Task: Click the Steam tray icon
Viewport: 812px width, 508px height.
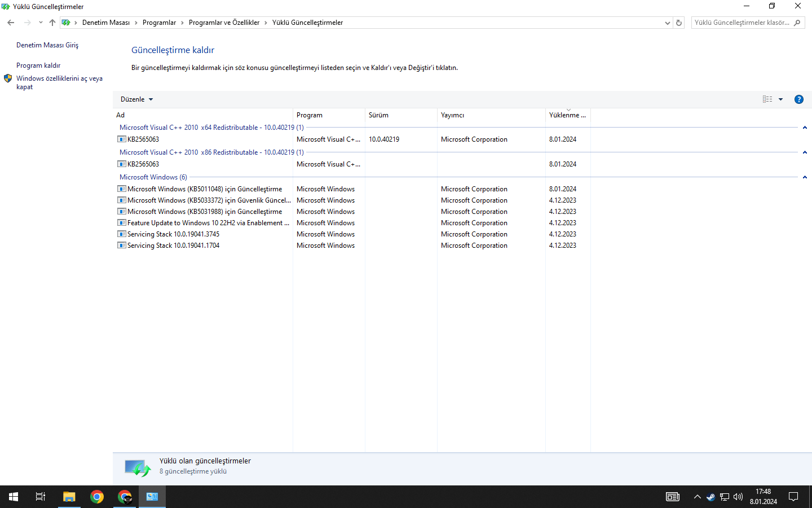Action: [x=710, y=497]
